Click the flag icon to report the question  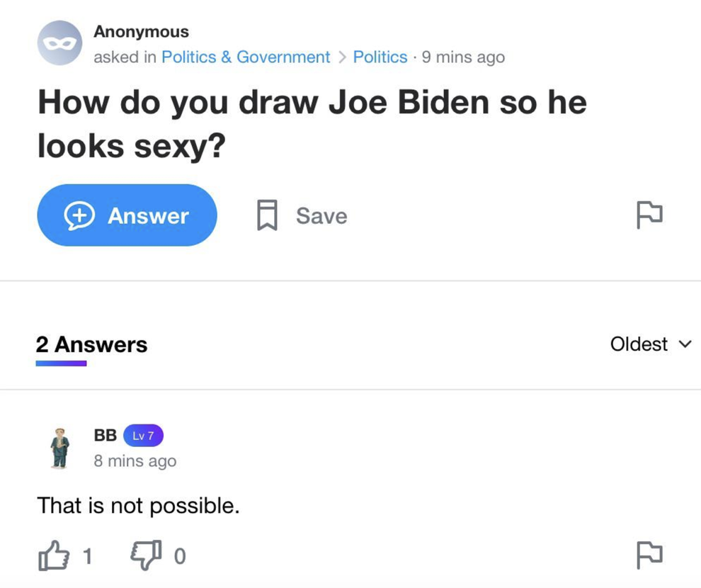tap(649, 215)
